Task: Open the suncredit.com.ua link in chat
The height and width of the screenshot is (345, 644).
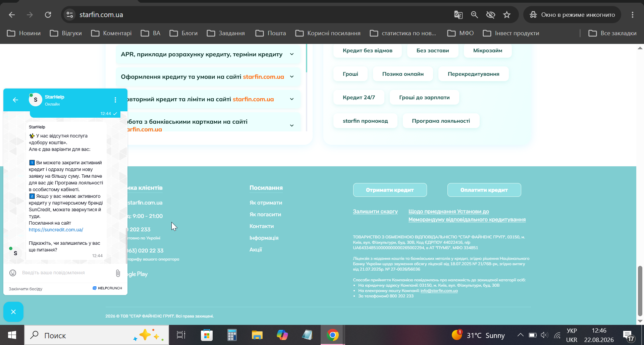Action: 56,230
